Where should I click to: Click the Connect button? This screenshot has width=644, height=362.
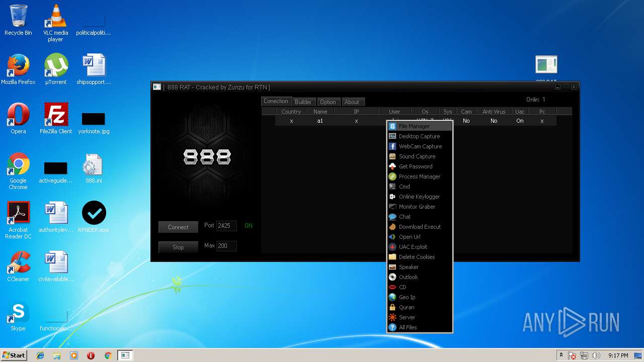178,227
